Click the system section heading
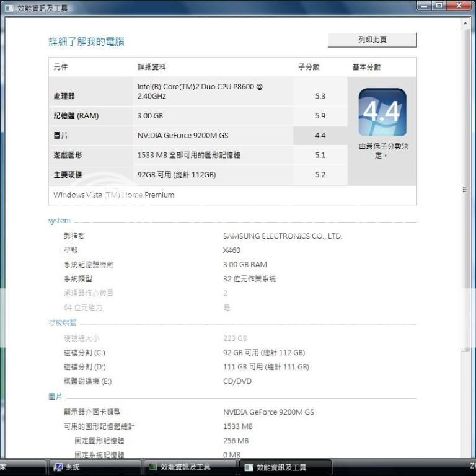Screen dimensions: 476x476 point(59,221)
